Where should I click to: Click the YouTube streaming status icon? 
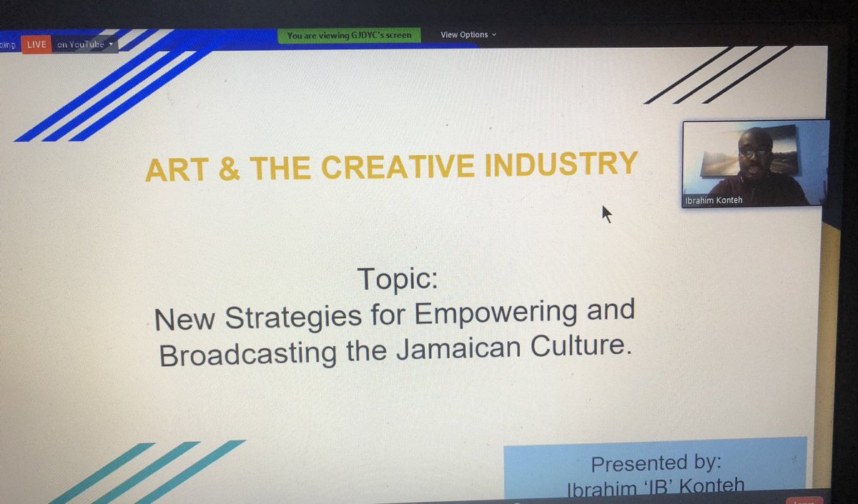pyautogui.click(x=81, y=44)
